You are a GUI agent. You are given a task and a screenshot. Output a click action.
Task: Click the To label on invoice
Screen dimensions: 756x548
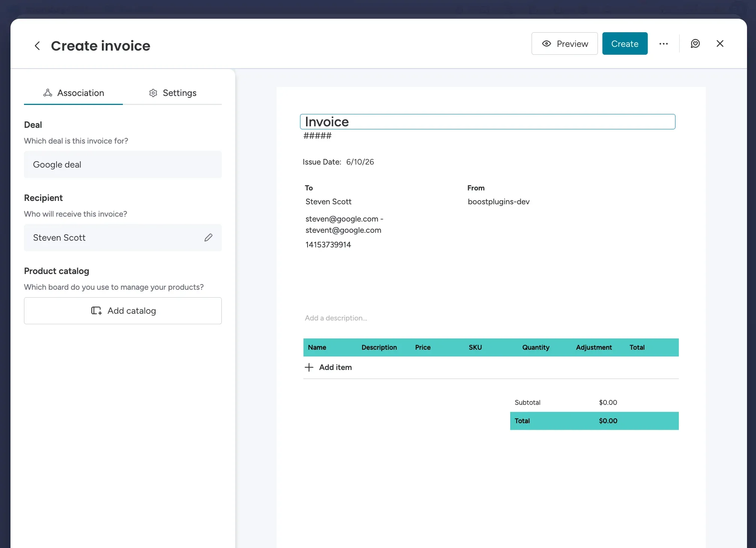tap(309, 188)
